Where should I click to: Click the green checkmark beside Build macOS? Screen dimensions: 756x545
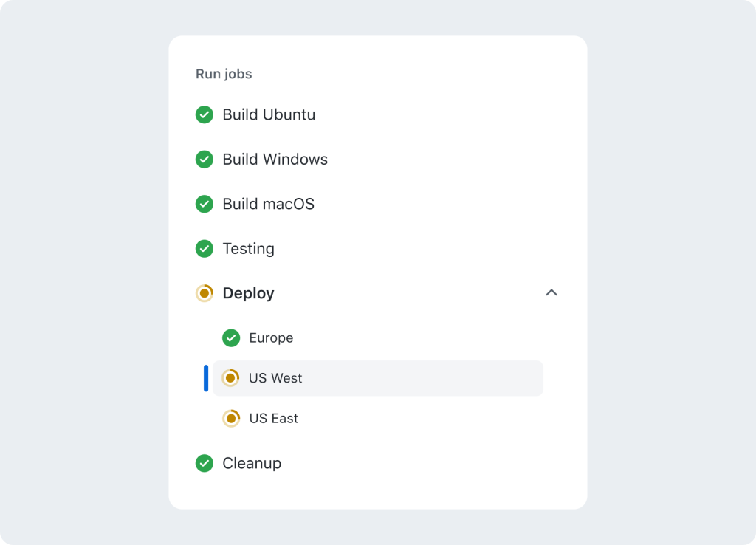pyautogui.click(x=205, y=204)
